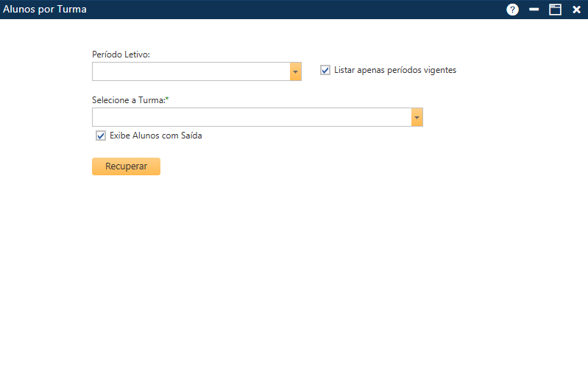Click the 'Exibe Alunos com Saída' label text
This screenshot has width=588, height=369.
coord(155,136)
